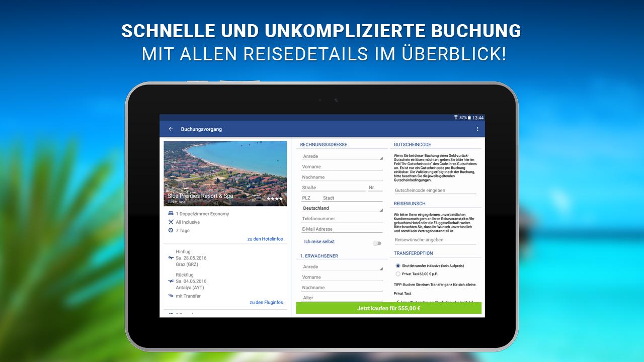Click Vorname field under 1. Erwachsener
The height and width of the screenshot is (362, 644).
[x=342, y=277]
